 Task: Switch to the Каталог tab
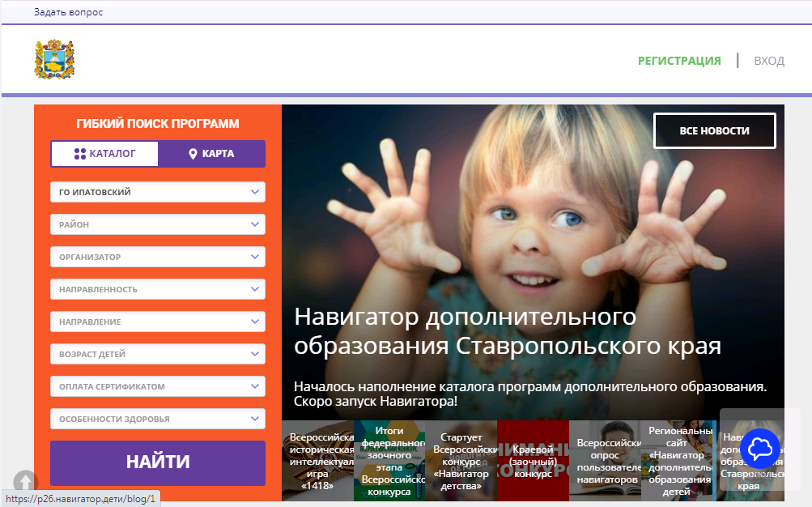click(x=104, y=154)
